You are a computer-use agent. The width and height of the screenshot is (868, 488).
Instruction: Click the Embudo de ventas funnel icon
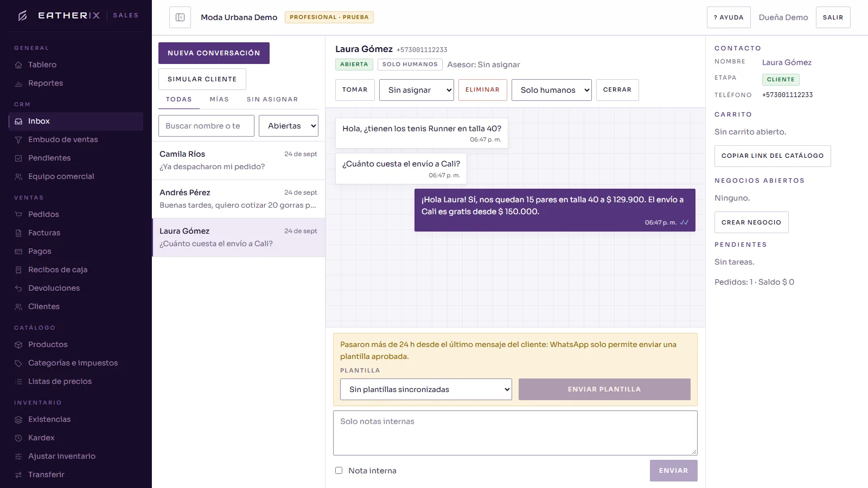pyautogui.click(x=18, y=140)
